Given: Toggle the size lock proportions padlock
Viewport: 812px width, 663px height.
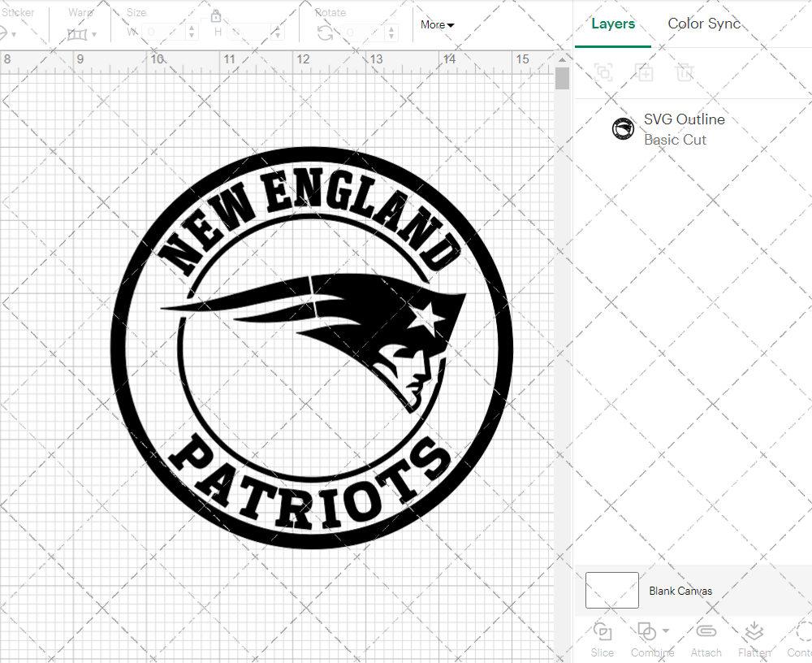Looking at the screenshot, I should (x=216, y=15).
